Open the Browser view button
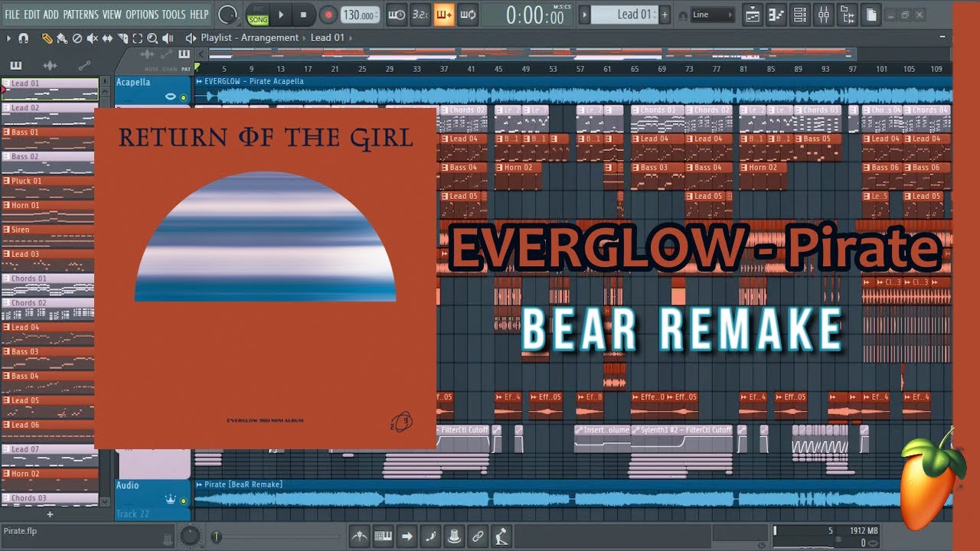980x551 pixels. 848,15
